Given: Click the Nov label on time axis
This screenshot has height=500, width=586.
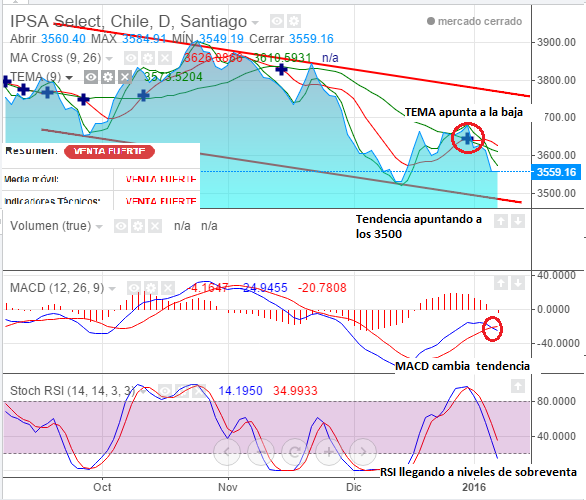Looking at the screenshot, I should pos(228,487).
